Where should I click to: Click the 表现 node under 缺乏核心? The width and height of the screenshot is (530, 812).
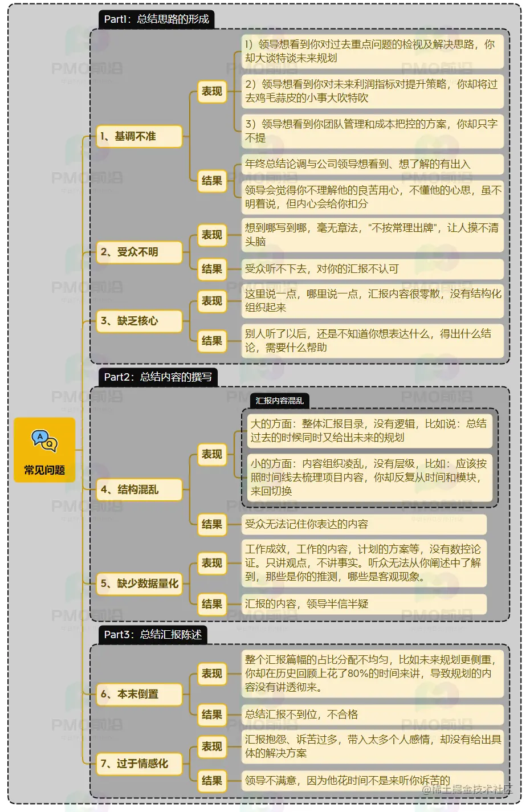point(212,301)
